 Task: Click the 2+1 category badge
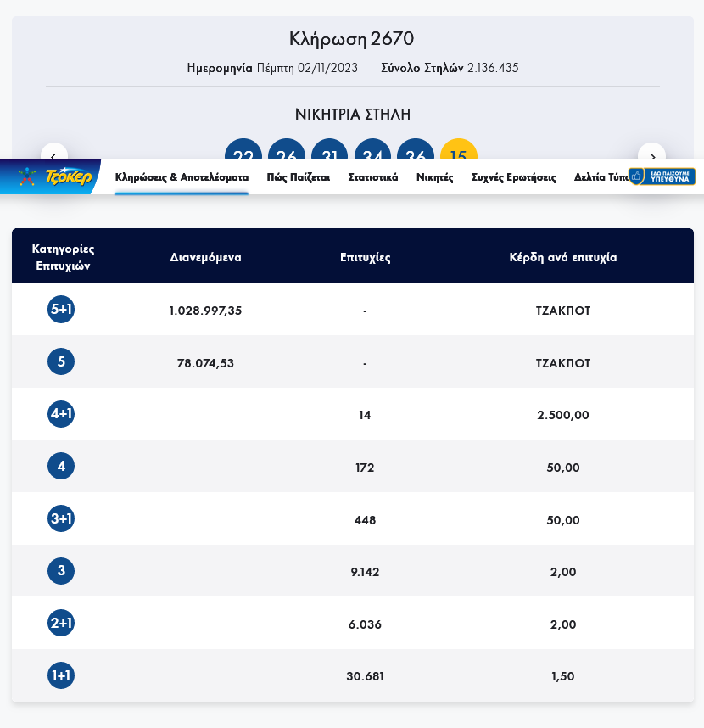click(x=61, y=624)
